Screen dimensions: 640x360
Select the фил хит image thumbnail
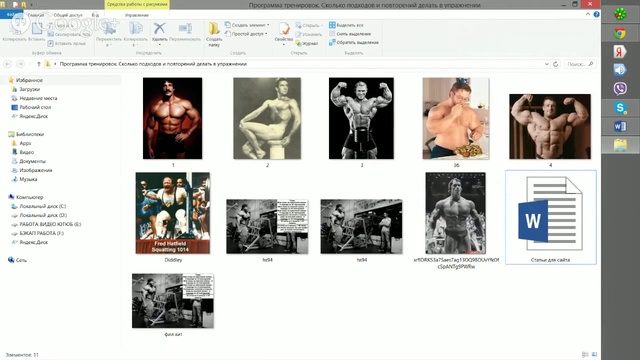[x=173, y=301]
